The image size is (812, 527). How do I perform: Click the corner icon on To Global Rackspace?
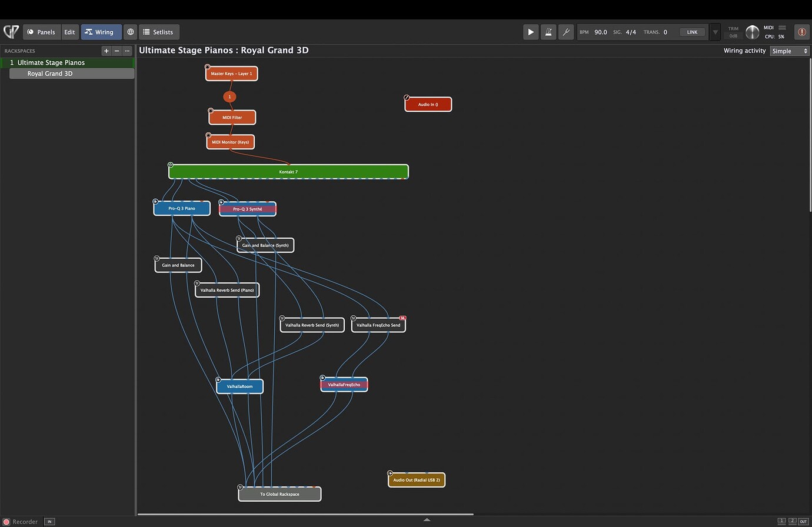pyautogui.click(x=240, y=488)
